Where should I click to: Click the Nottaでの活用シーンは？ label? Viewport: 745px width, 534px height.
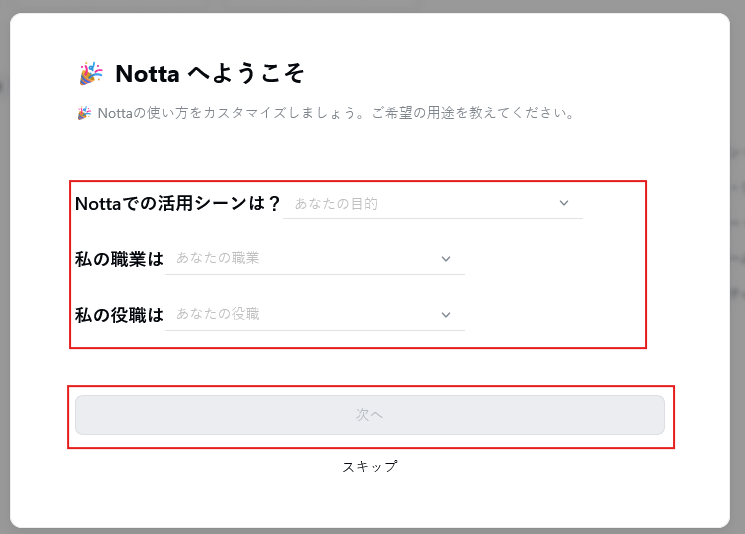tap(178, 203)
